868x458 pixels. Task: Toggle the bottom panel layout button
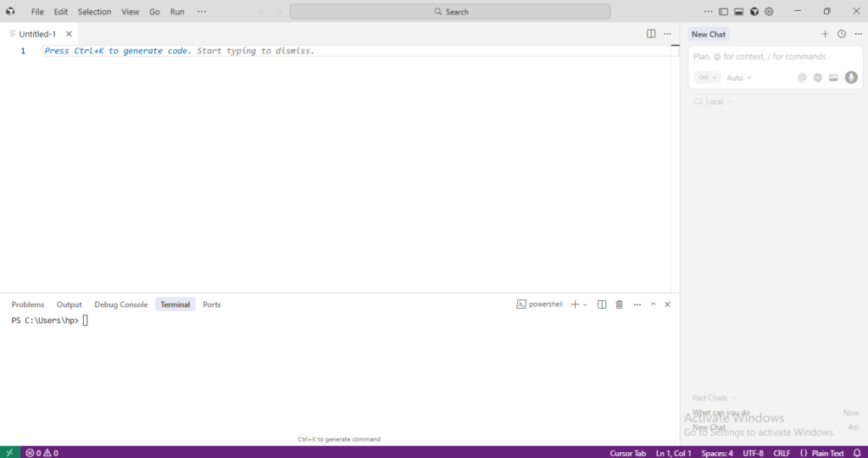click(x=738, y=12)
